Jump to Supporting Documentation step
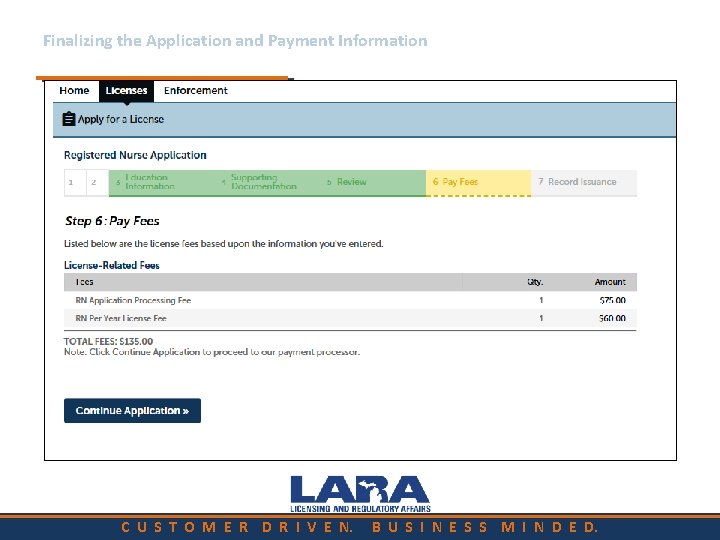720x540 pixels. click(267, 182)
